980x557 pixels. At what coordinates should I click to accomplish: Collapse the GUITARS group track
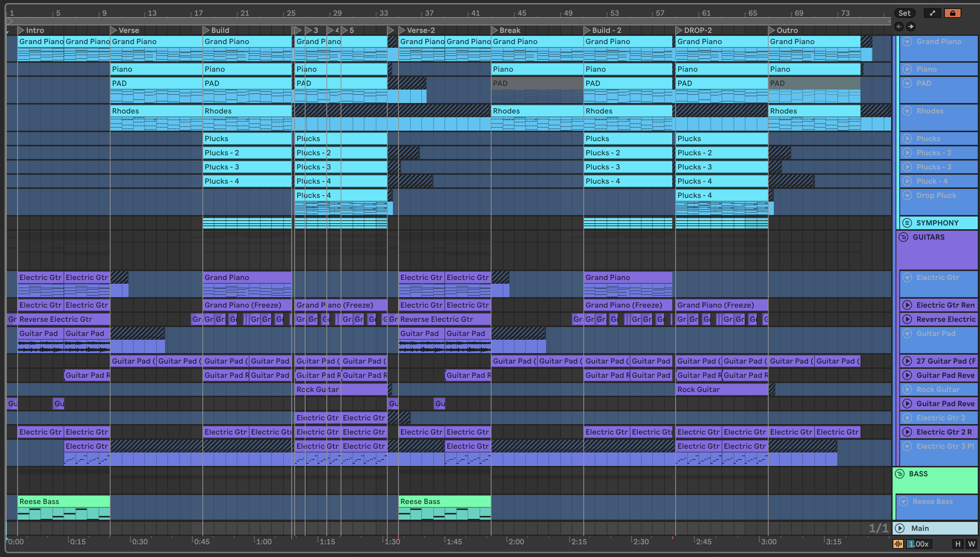point(903,237)
